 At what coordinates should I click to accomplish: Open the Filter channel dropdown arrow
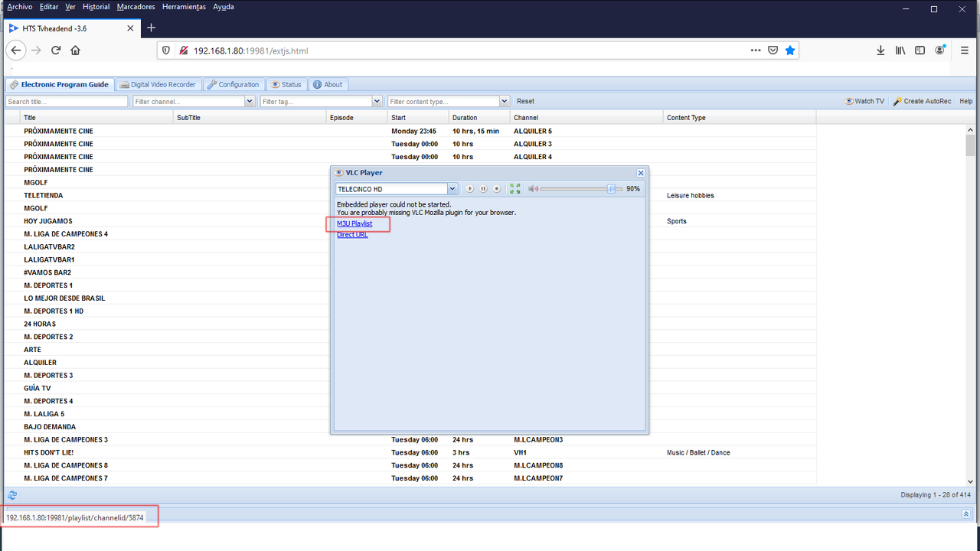pyautogui.click(x=250, y=101)
